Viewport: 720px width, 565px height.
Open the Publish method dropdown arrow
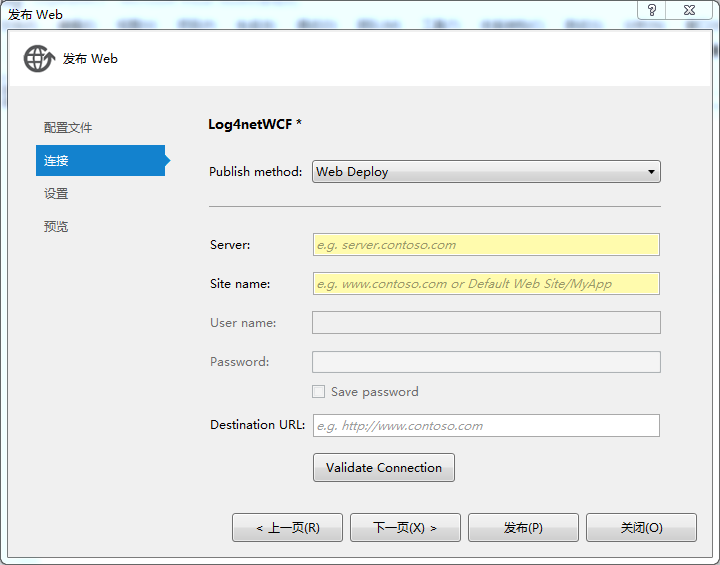pos(651,172)
